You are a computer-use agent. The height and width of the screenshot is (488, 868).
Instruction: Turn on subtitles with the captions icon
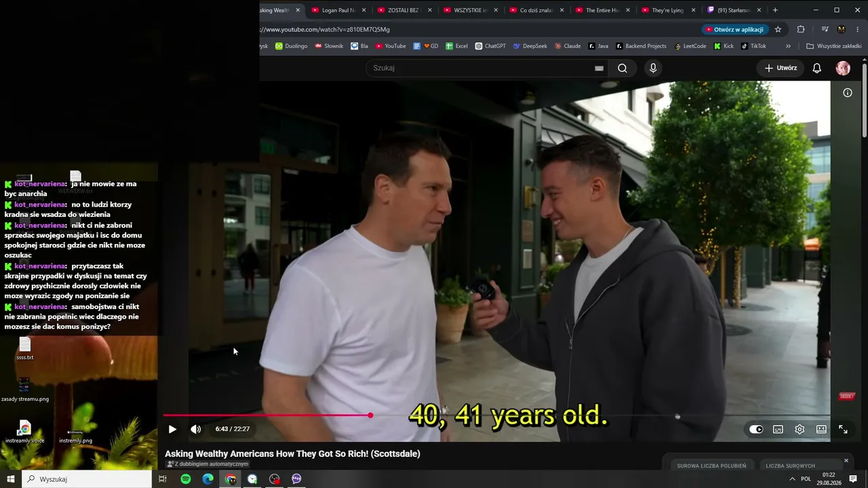778,429
